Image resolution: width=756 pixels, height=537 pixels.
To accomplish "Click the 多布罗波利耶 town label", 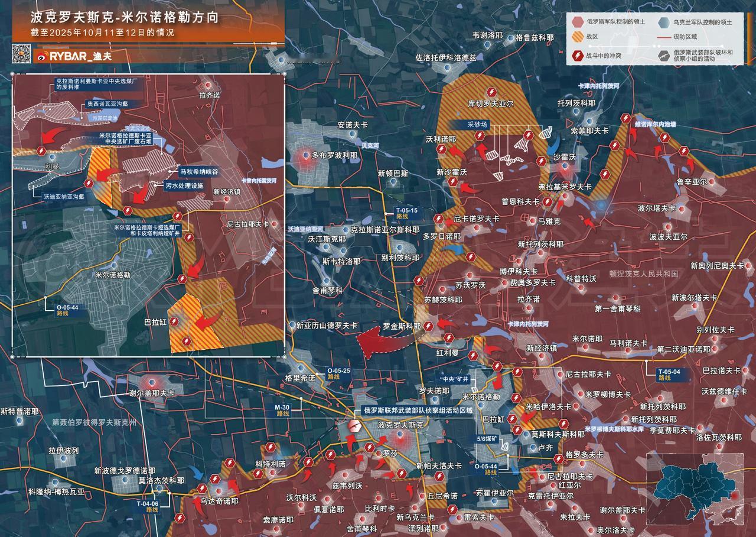I will coord(334,157).
